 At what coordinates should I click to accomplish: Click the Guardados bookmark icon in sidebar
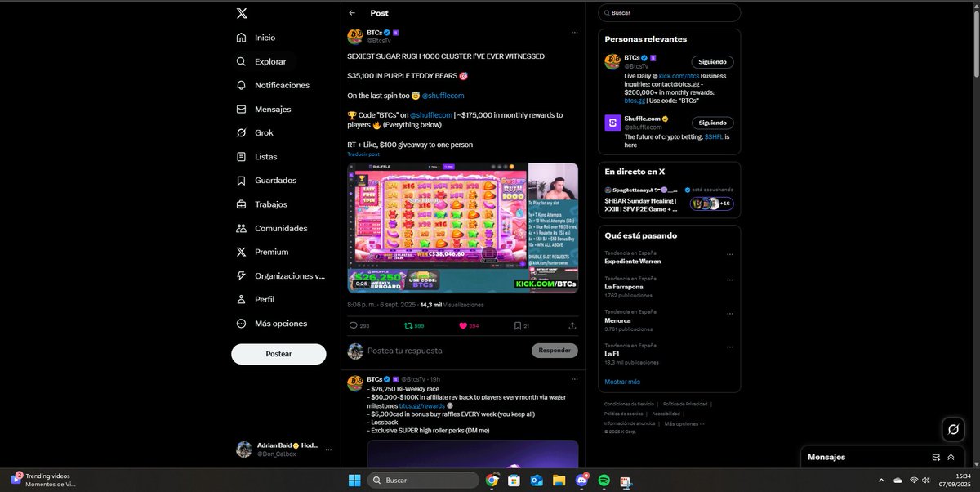click(x=241, y=181)
